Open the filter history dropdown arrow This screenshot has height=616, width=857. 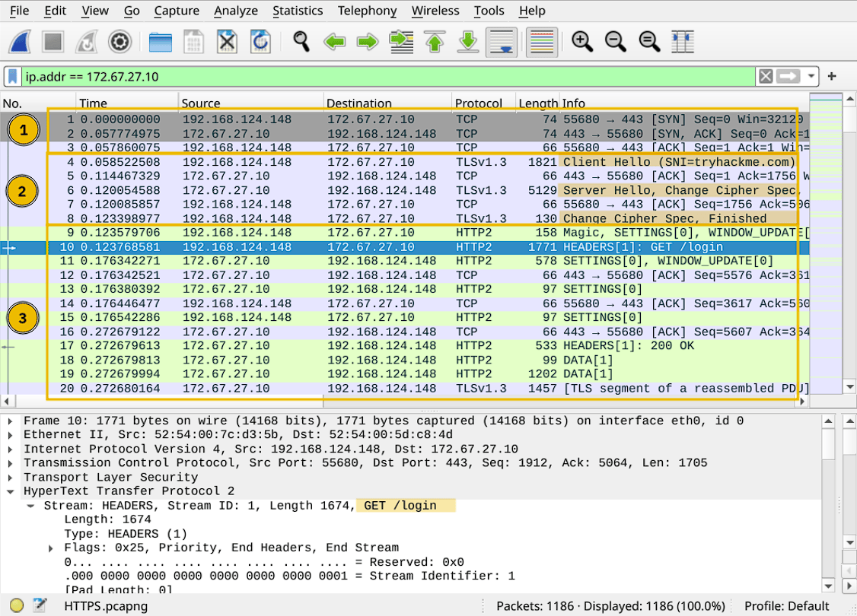[811, 77]
